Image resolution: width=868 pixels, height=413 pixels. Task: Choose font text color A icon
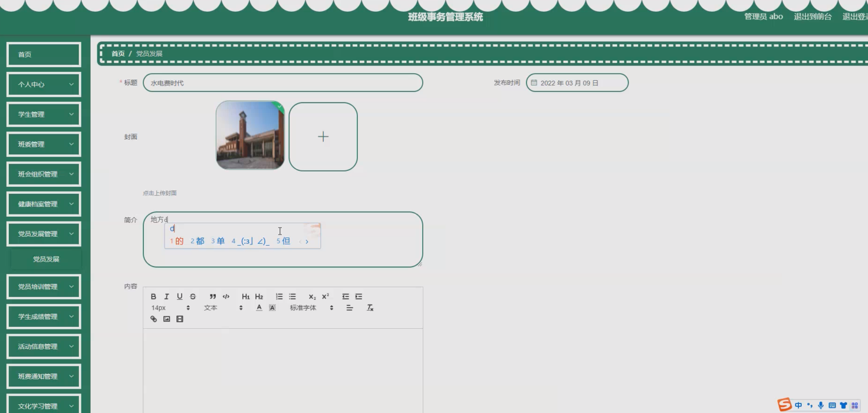click(259, 308)
